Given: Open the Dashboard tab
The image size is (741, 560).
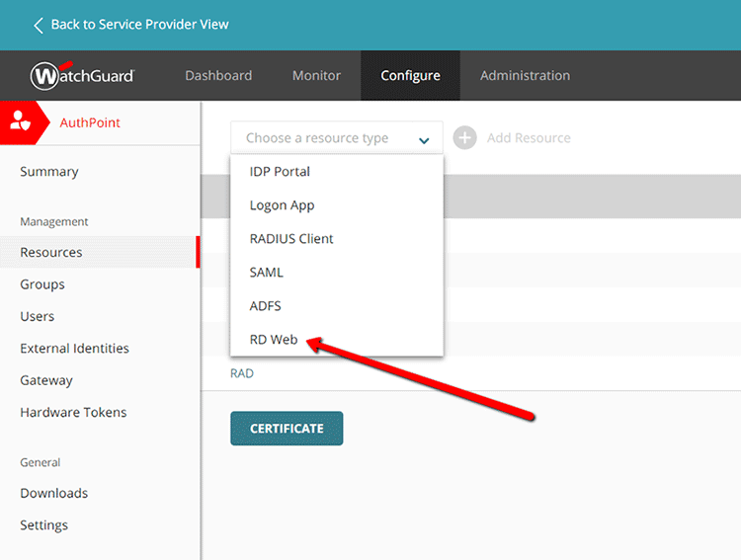Looking at the screenshot, I should 218,76.
